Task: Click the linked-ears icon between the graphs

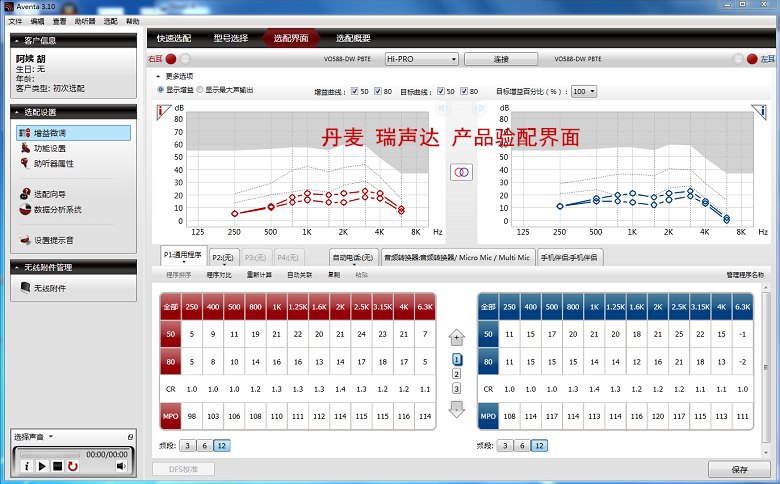Action: pyautogui.click(x=462, y=172)
